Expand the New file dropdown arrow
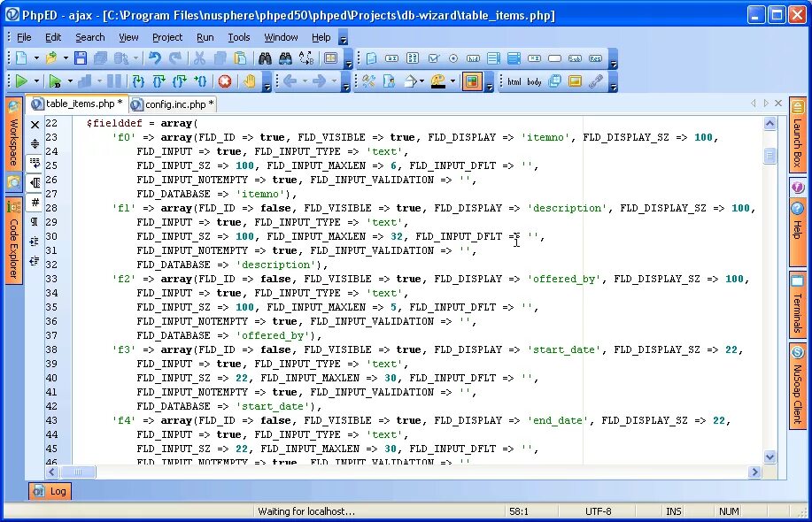 36,58
